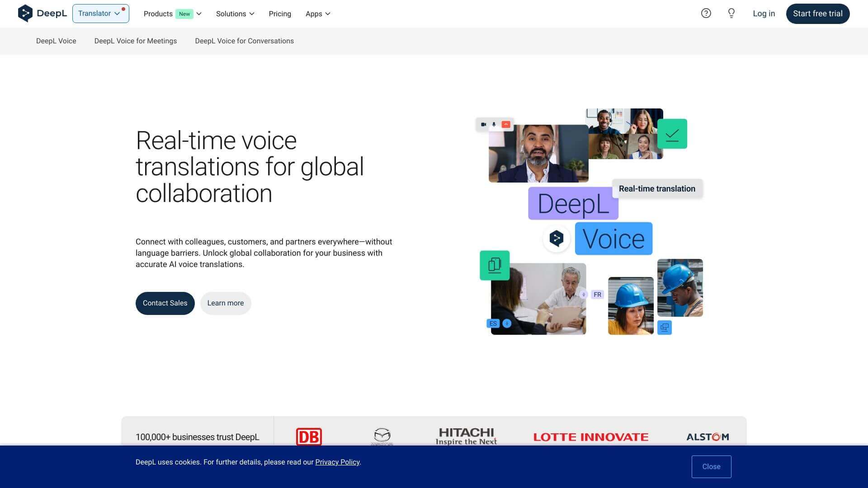Select the blue chat translation icon below the photos

click(664, 327)
